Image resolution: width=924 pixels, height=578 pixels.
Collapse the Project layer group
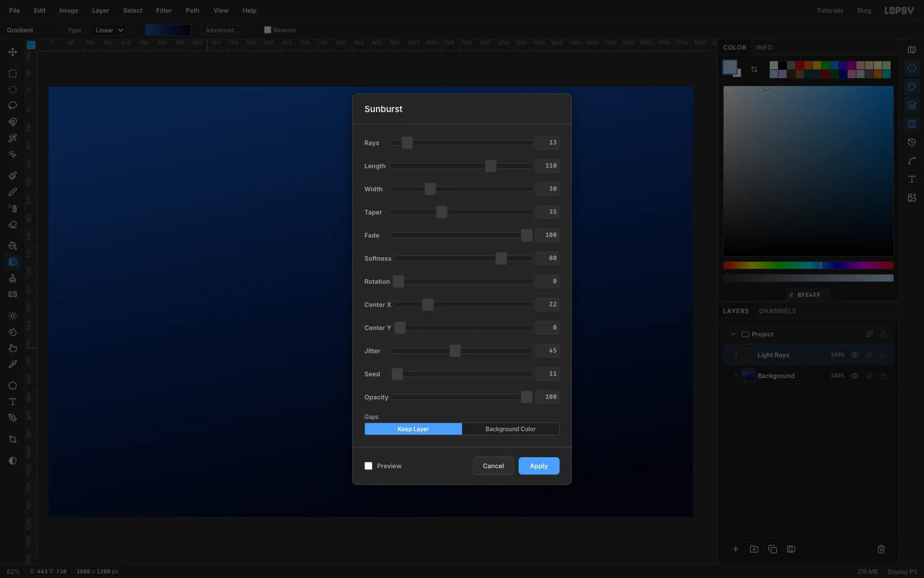pyautogui.click(x=733, y=334)
